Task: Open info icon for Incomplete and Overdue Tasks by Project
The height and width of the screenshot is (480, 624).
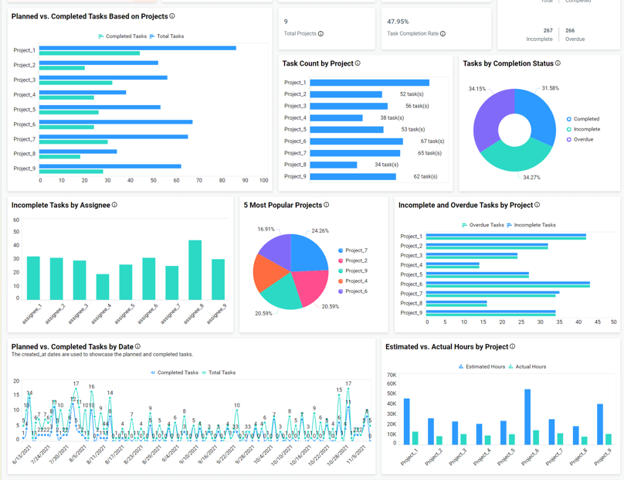Action: 537,205
